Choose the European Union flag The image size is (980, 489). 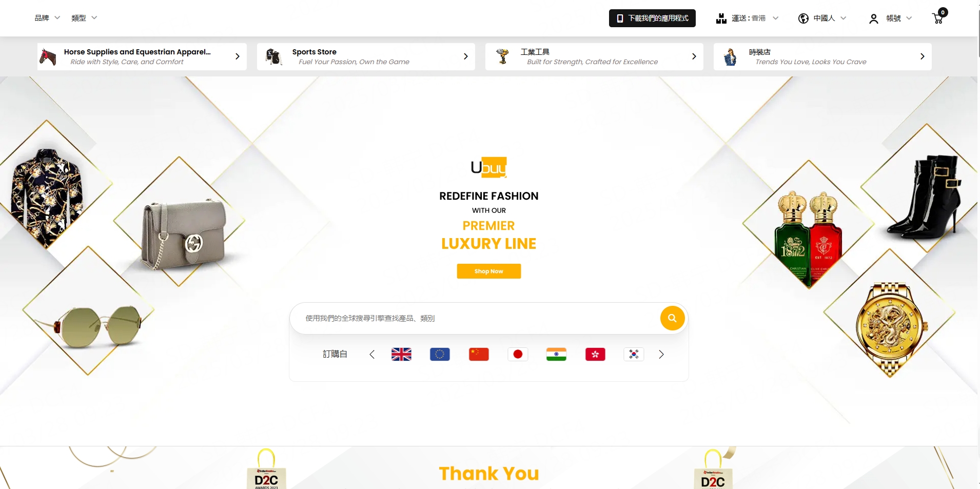click(440, 354)
